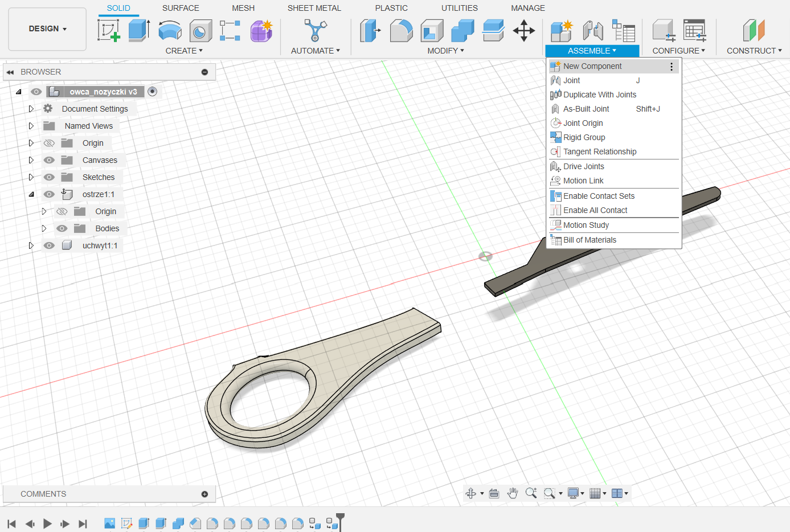Image resolution: width=790 pixels, height=532 pixels.
Task: Collapse the ostrze1:1 component node
Action: point(31,194)
